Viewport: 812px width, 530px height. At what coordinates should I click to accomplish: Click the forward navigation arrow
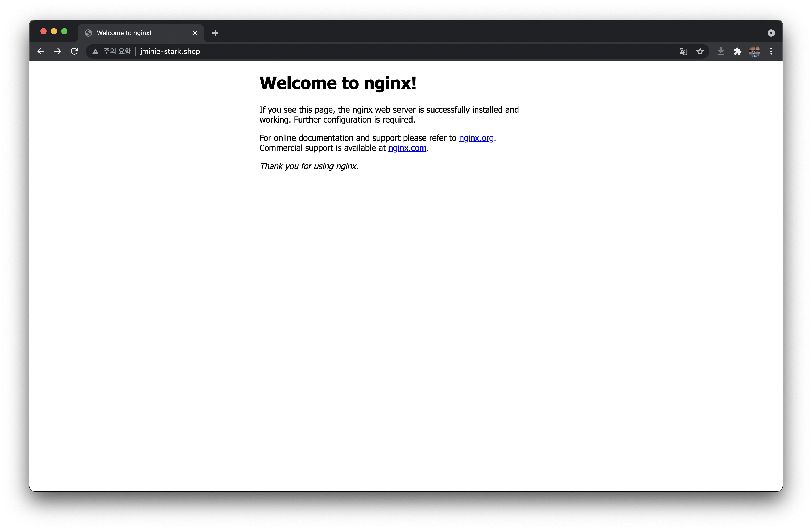(58, 51)
